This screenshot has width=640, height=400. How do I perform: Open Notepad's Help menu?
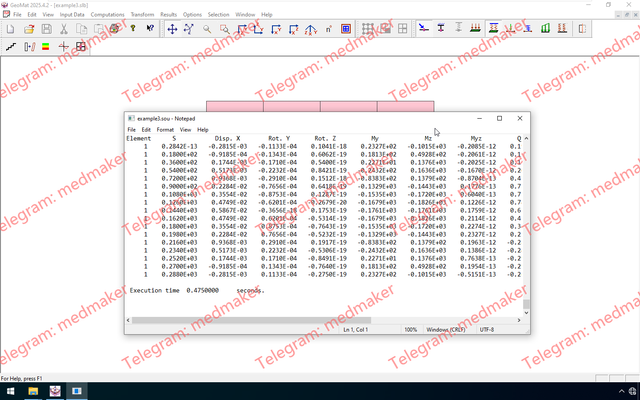(203, 130)
